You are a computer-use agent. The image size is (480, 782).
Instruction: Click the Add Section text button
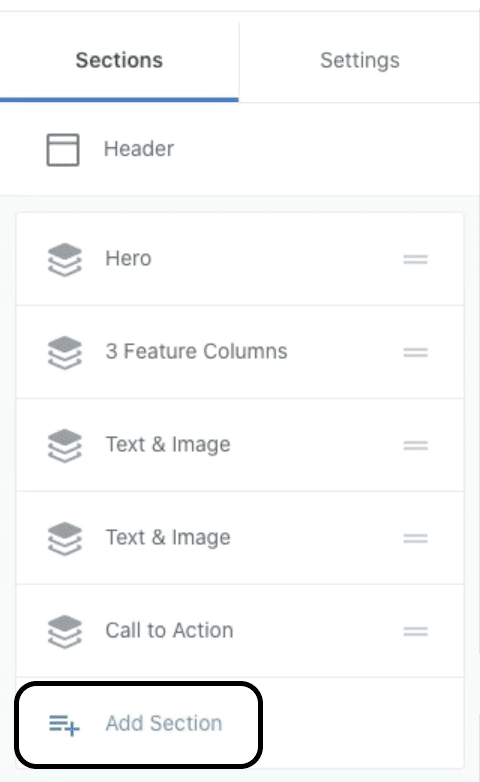point(164,723)
